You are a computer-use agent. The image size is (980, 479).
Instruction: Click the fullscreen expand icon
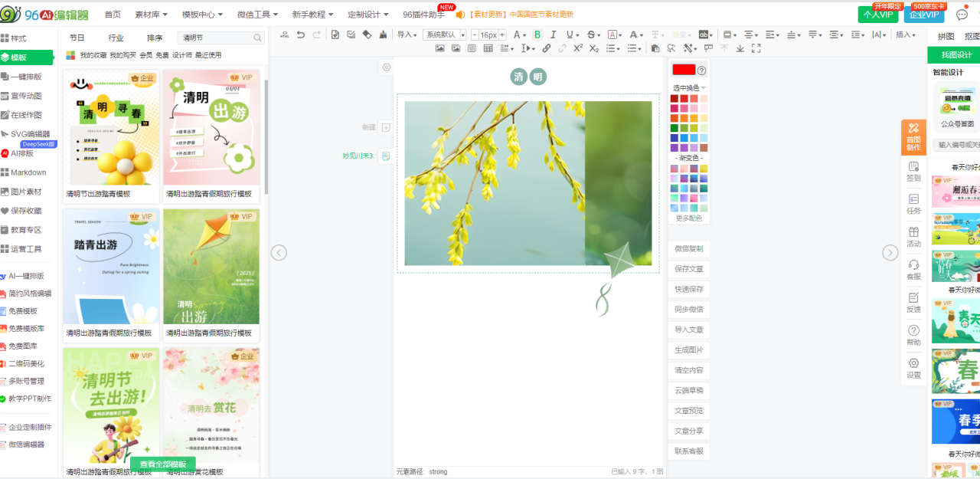[x=756, y=48]
